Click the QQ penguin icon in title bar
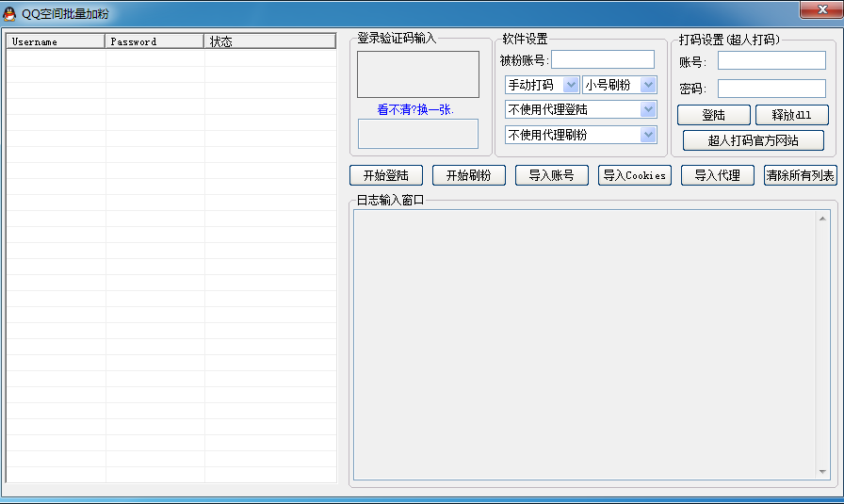 click(x=9, y=14)
